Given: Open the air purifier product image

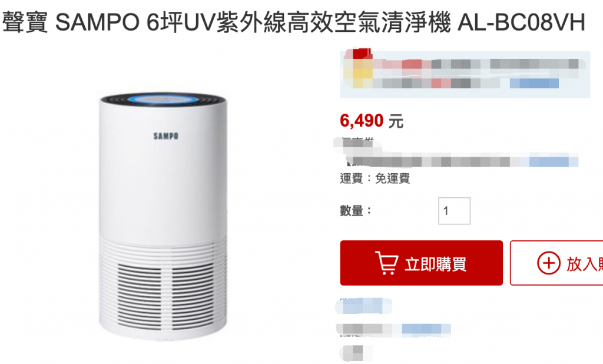Looking at the screenshot, I should (x=163, y=216).
